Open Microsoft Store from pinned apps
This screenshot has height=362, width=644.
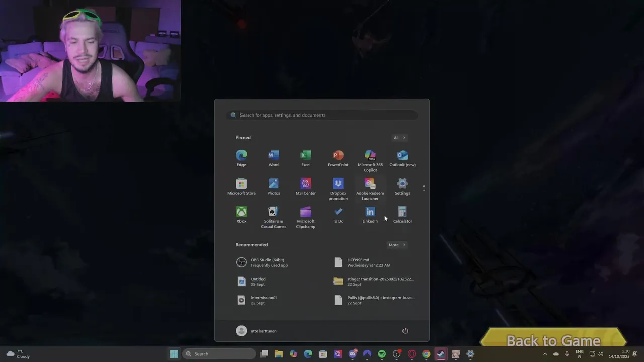tap(242, 187)
